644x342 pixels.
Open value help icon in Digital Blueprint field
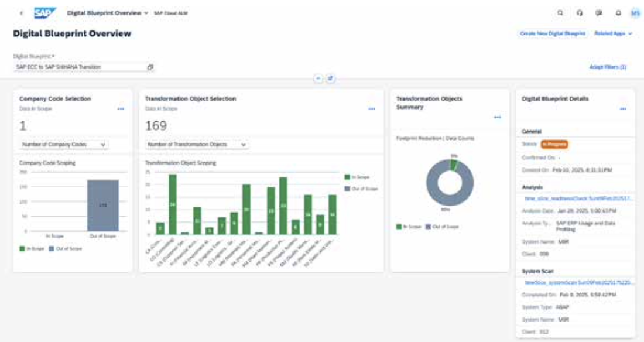click(x=150, y=67)
